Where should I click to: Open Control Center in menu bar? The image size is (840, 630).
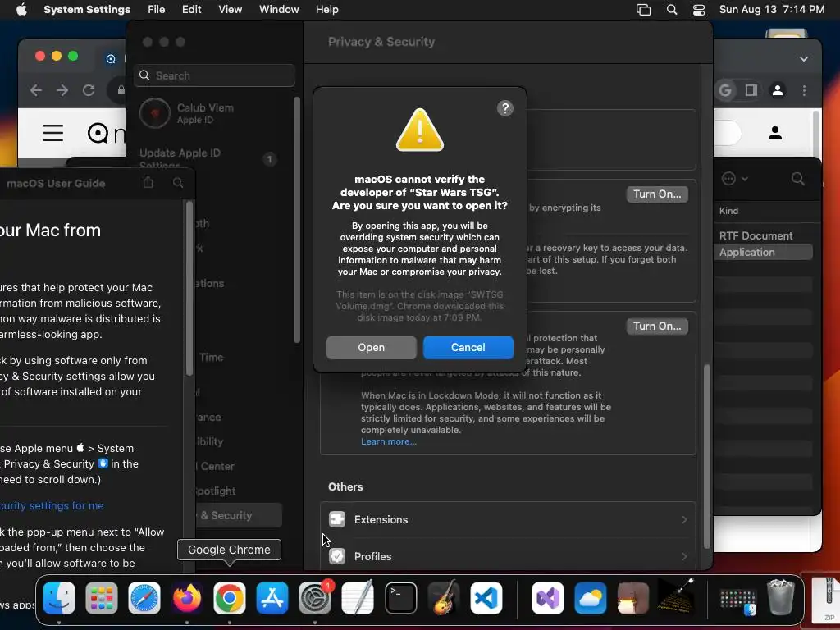[699, 10]
